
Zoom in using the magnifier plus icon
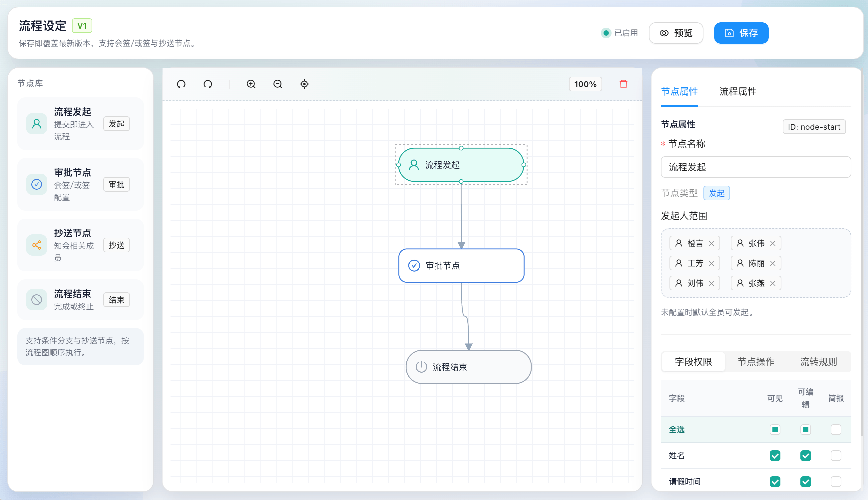click(x=251, y=84)
